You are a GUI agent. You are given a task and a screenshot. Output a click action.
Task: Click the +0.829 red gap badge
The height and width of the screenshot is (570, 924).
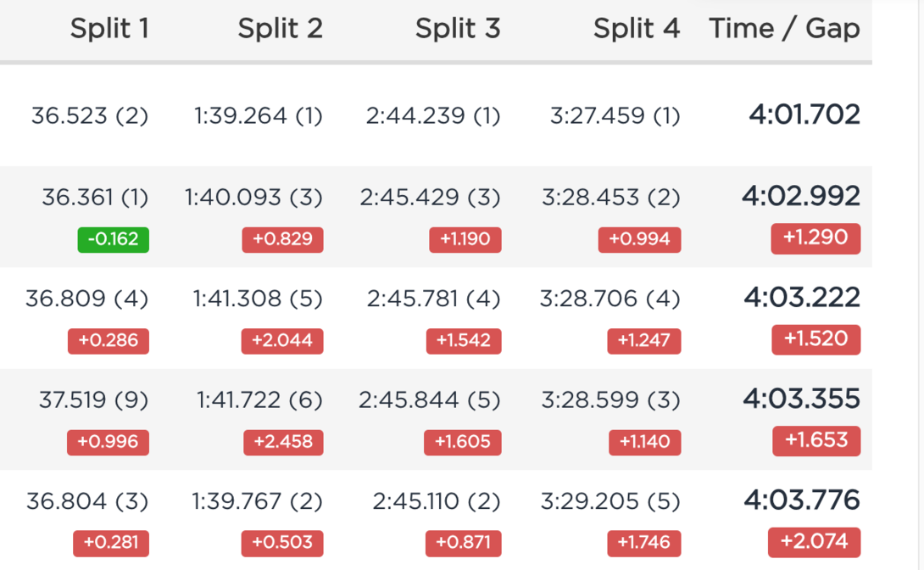click(x=282, y=239)
